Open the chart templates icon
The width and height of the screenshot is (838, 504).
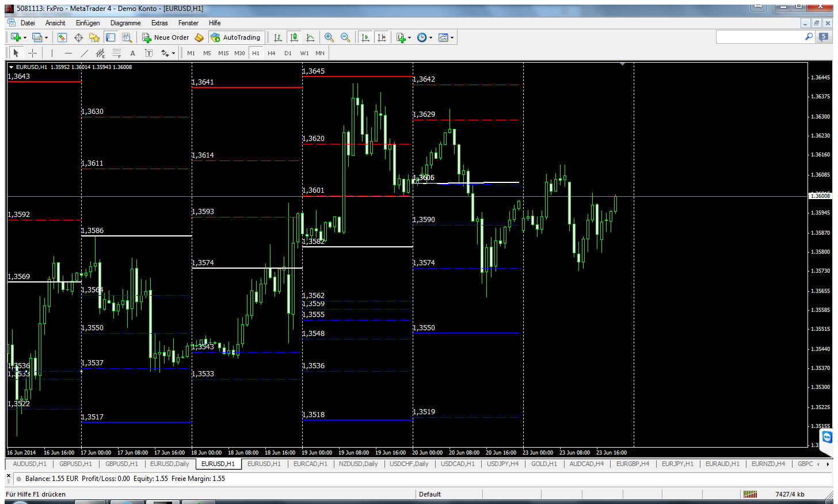[443, 37]
